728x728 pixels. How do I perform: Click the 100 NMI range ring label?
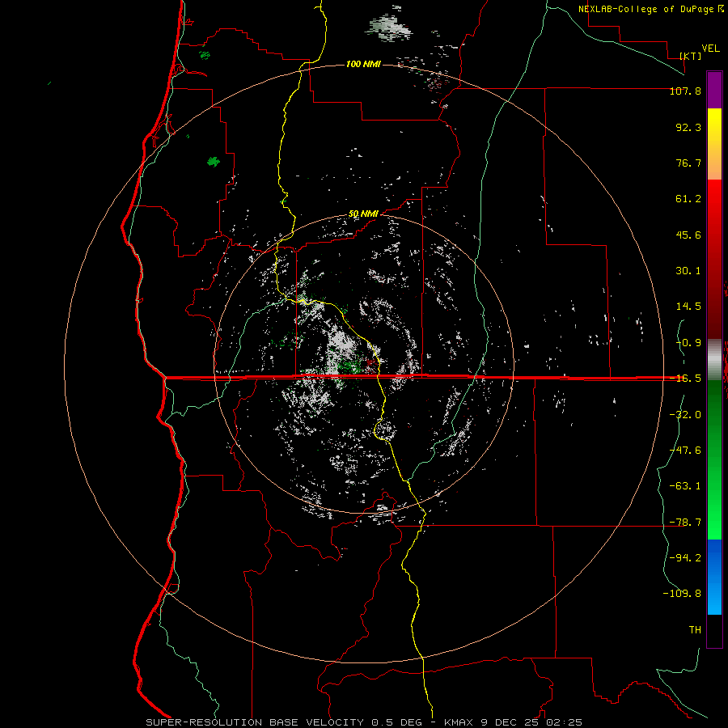(x=363, y=64)
